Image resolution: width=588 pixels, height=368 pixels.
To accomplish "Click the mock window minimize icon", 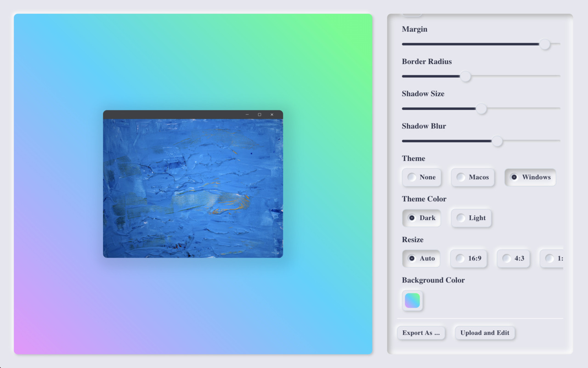I will pyautogui.click(x=247, y=115).
